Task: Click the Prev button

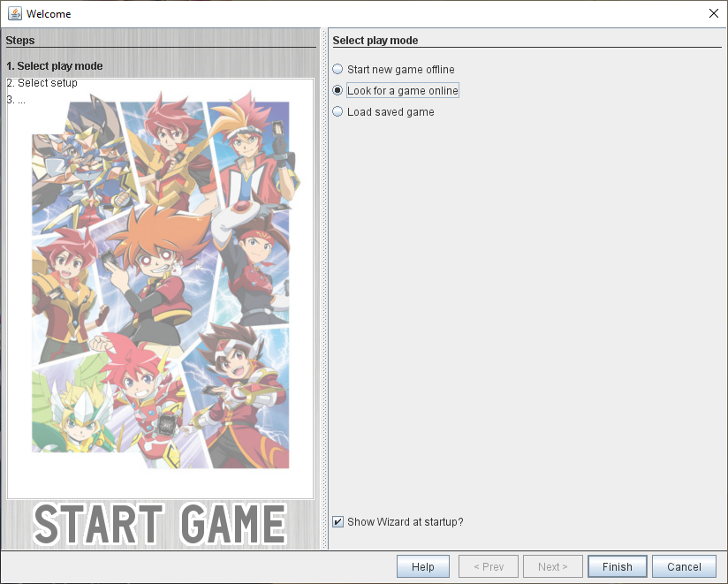Action: coord(489,566)
